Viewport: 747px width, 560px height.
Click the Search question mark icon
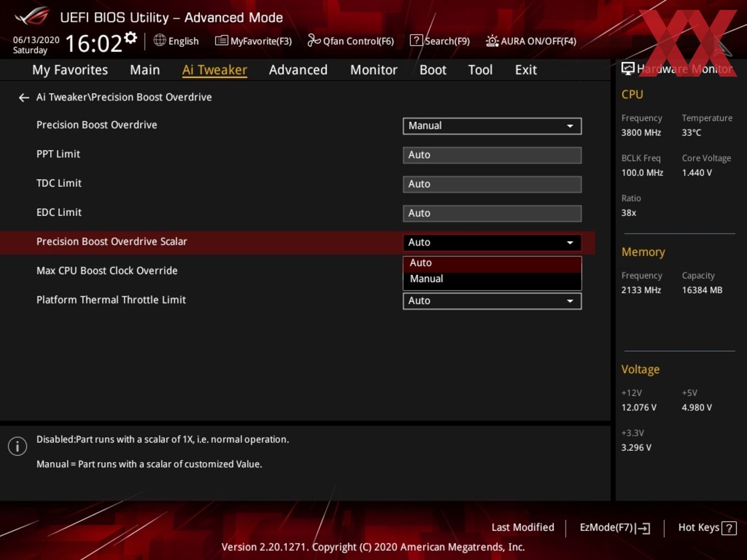(x=416, y=41)
